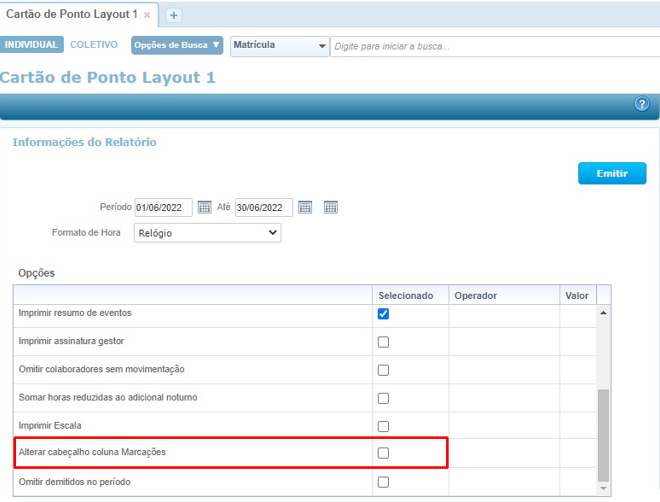The height and width of the screenshot is (502, 660).
Task: Tick the Imprimir Escala checkbox
Action: point(383,426)
